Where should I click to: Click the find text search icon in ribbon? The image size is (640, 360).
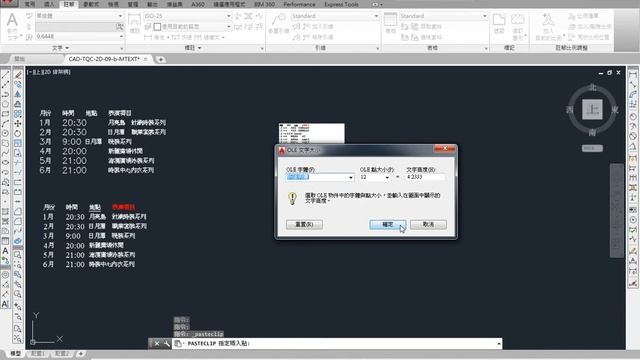120,27
